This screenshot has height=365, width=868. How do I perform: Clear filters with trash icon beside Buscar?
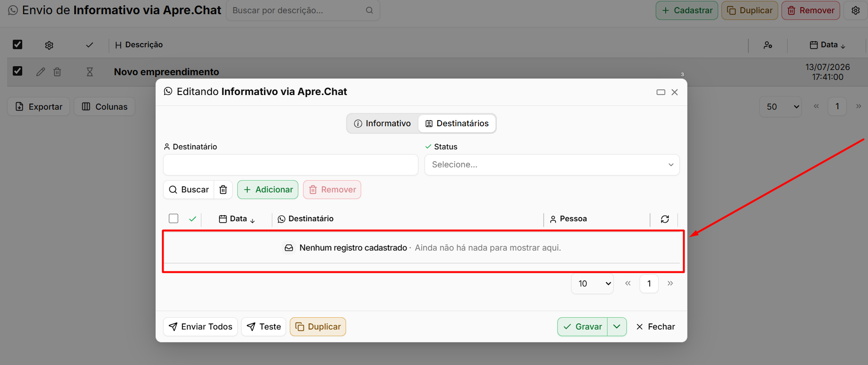click(223, 190)
